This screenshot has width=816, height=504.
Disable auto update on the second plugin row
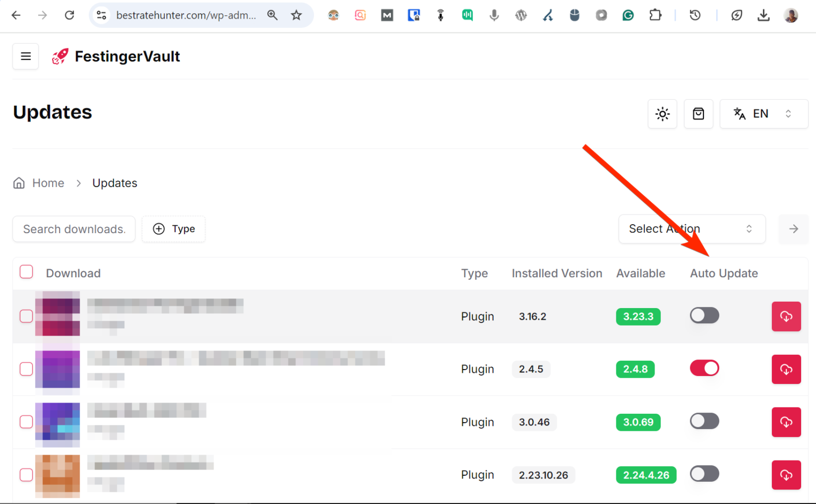(704, 368)
